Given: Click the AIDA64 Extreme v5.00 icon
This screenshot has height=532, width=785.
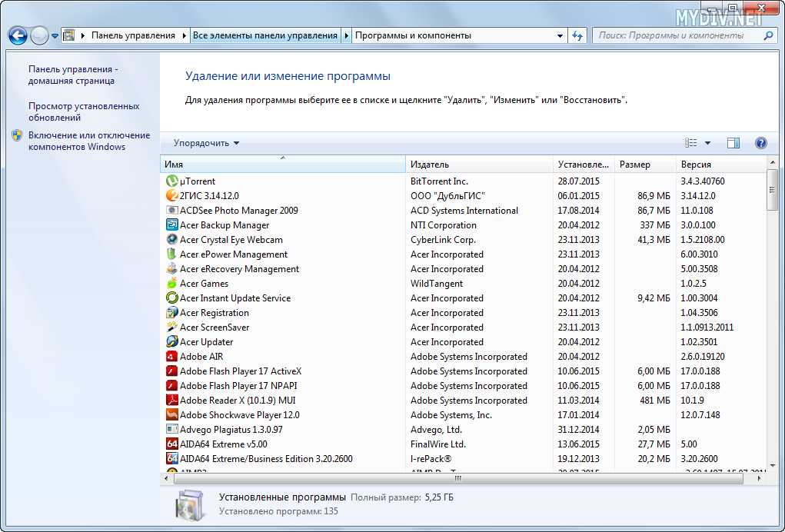Looking at the screenshot, I should (172, 444).
